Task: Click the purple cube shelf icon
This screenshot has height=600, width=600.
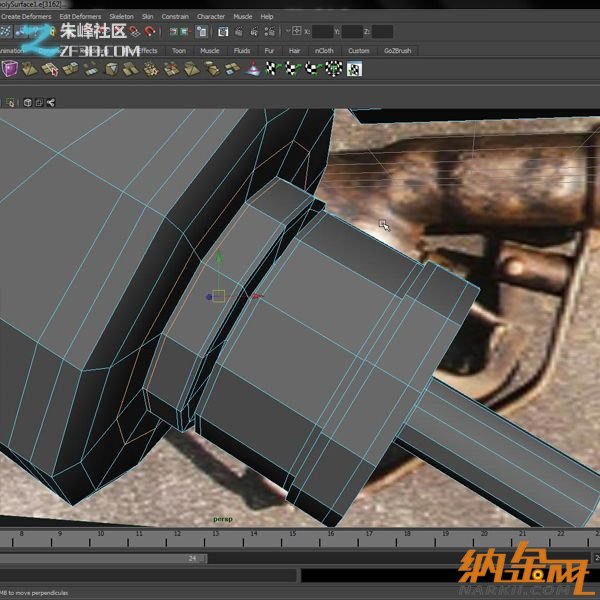Action: point(9,69)
